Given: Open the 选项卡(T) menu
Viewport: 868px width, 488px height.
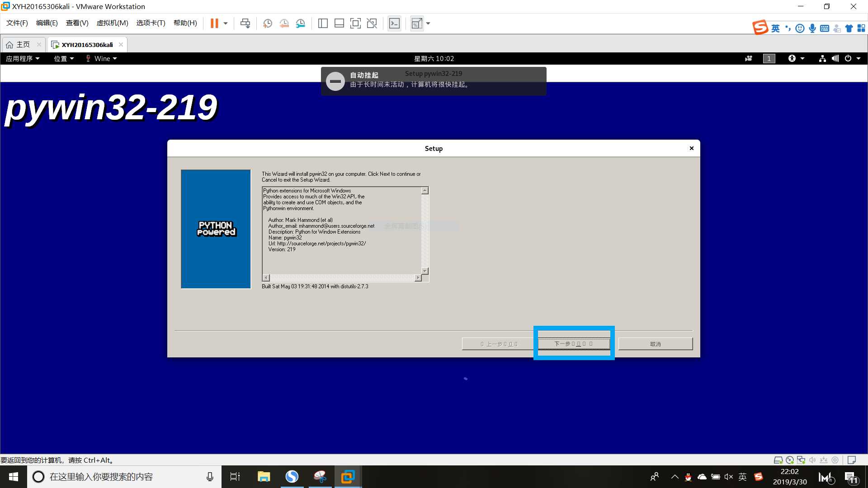Looking at the screenshot, I should [x=151, y=23].
